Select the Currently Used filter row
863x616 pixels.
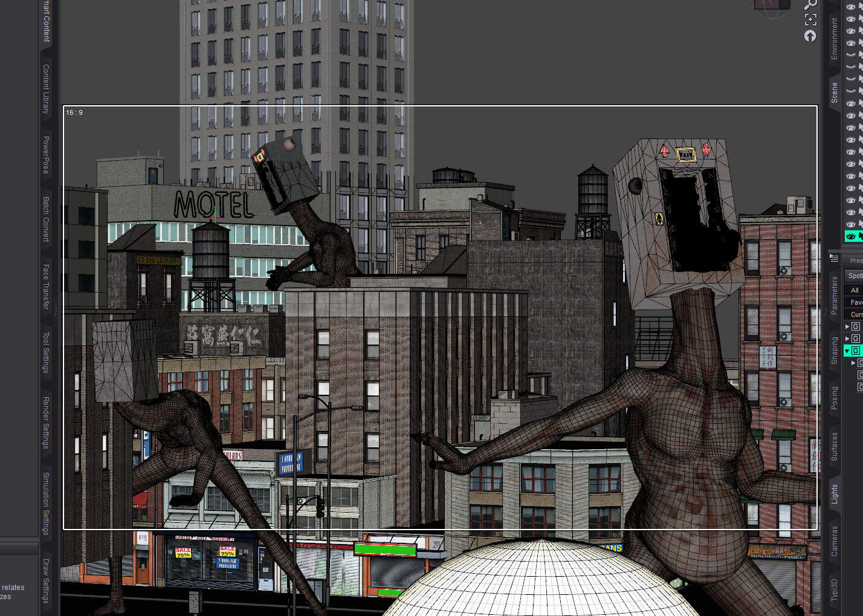(x=855, y=314)
